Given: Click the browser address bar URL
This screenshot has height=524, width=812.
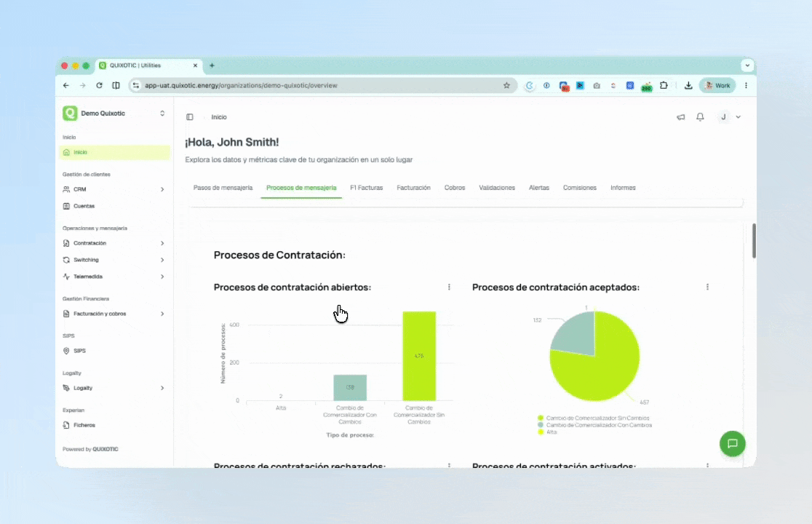Looking at the screenshot, I should 241,86.
